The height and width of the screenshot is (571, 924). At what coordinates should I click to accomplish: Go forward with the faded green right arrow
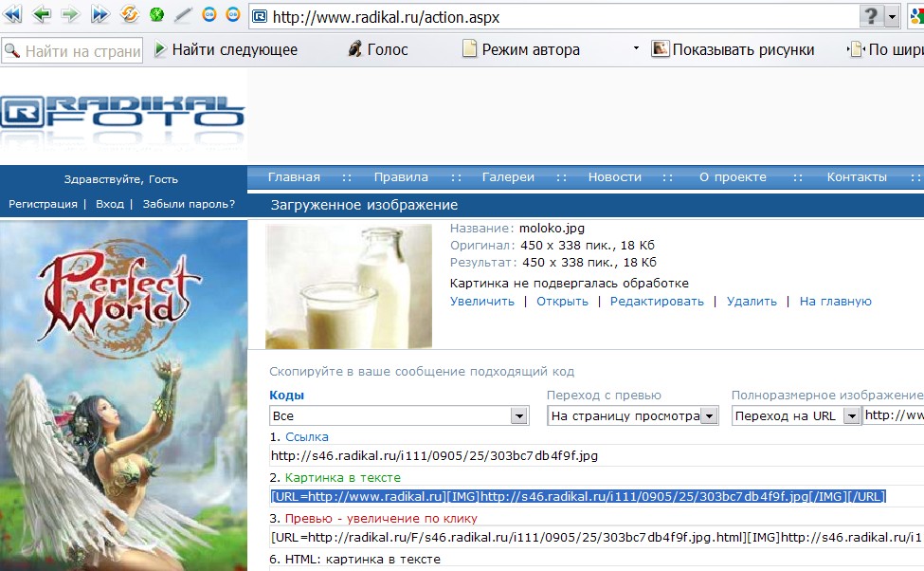click(x=70, y=14)
